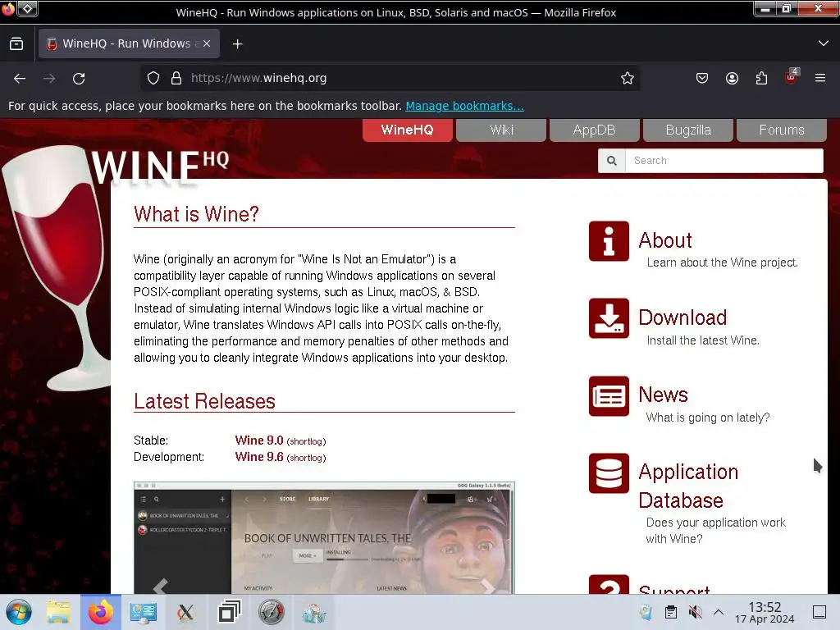Click the Manage bookmarks link
The width and height of the screenshot is (840, 630).
[x=464, y=106]
